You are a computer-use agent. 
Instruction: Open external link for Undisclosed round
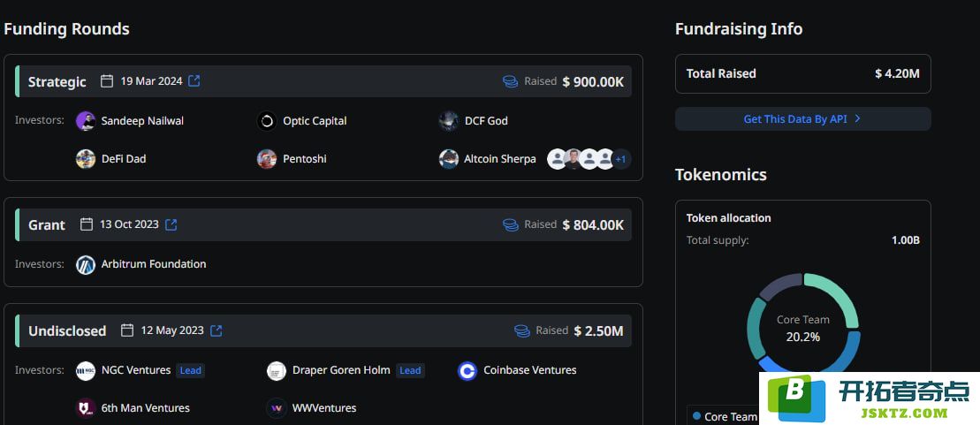tap(217, 330)
